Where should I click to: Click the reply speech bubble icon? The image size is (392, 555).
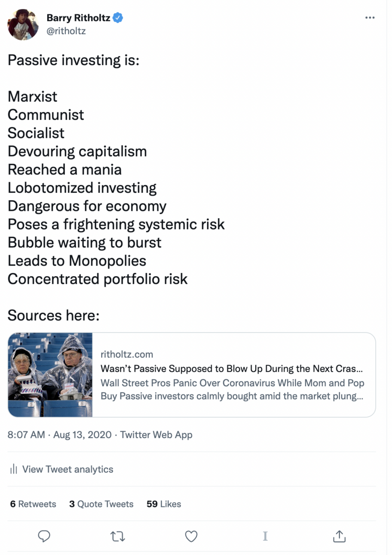(44, 536)
